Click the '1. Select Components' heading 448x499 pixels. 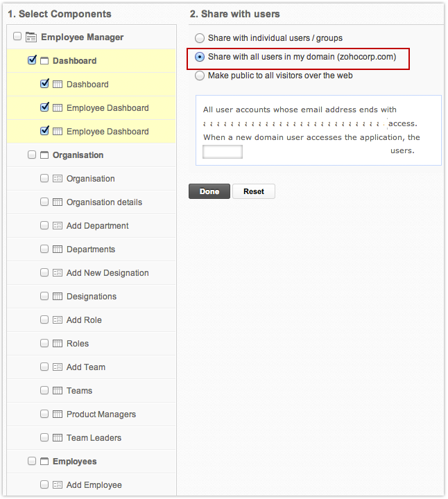click(x=60, y=14)
